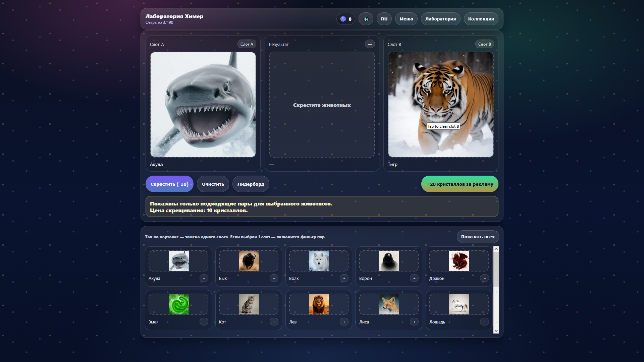Image resolution: width=644 pixels, height=362 pixels.
Task: Open the Акула card thumbnail
Action: pos(178,260)
